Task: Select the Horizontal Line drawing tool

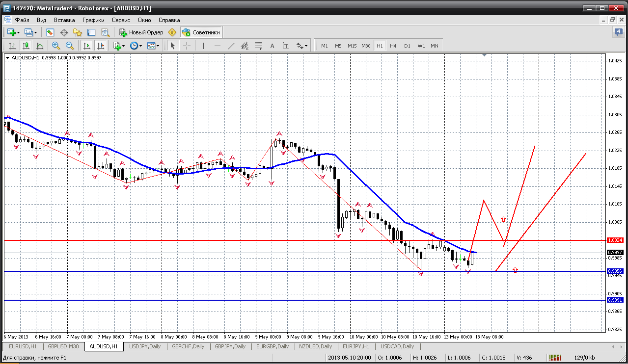Action: coord(217,46)
